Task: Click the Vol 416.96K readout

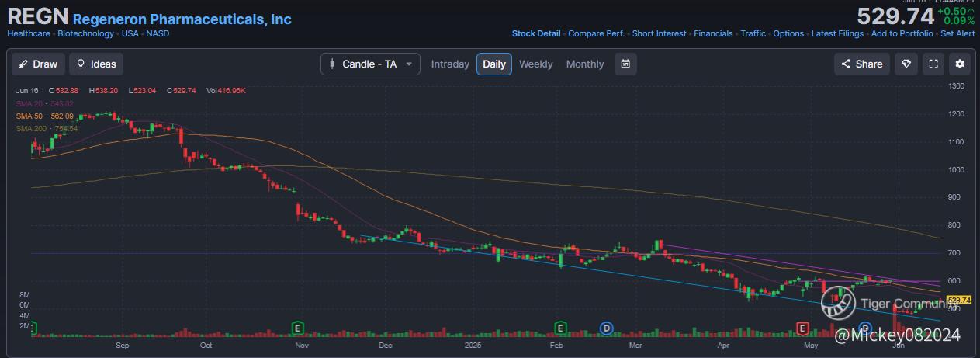Action: point(226,91)
